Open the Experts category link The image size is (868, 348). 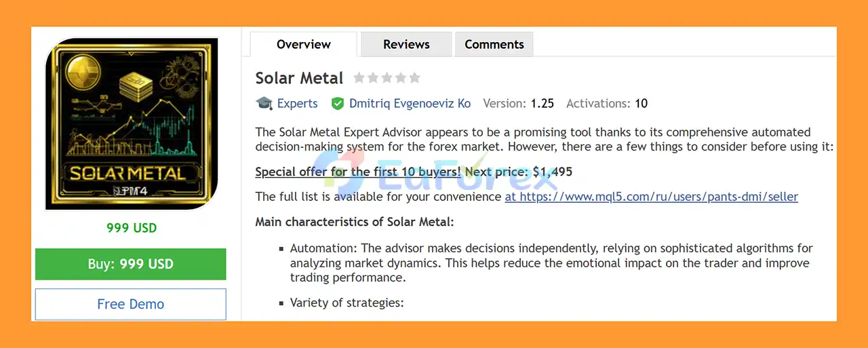point(297,104)
